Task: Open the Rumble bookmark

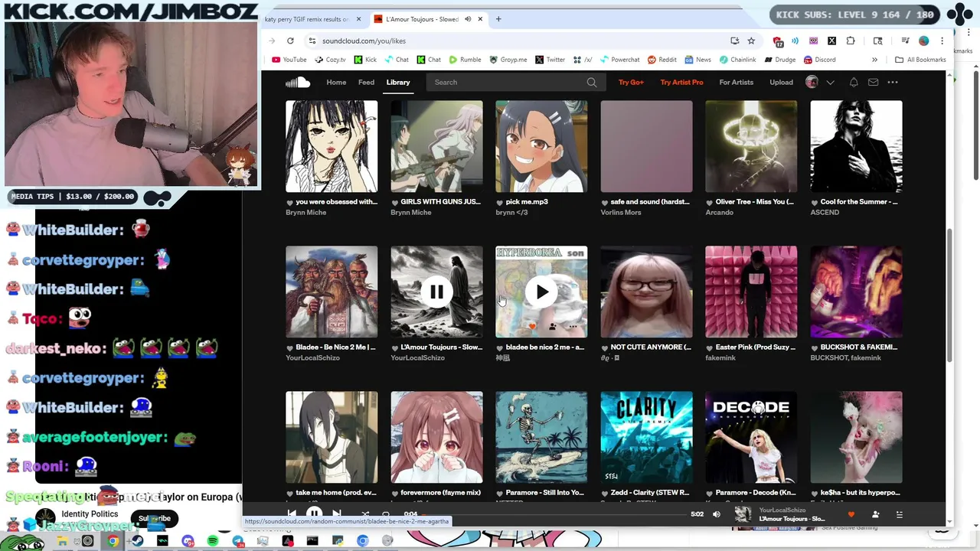Action: click(465, 60)
